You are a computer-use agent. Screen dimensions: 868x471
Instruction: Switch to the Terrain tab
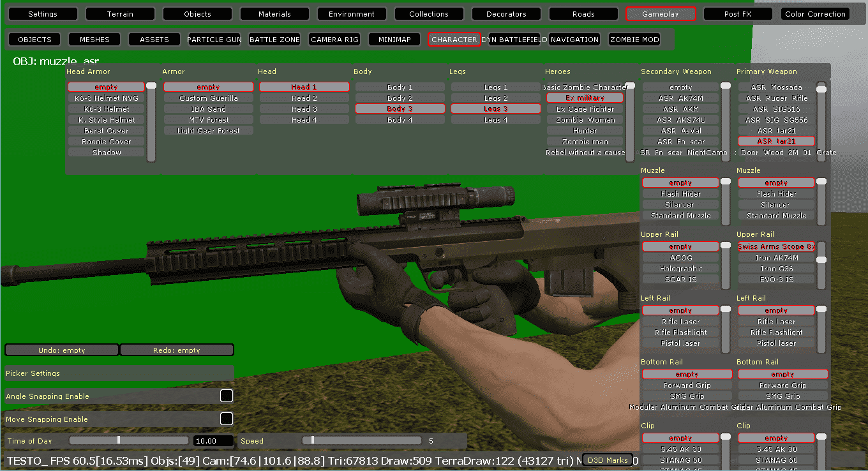click(x=120, y=14)
